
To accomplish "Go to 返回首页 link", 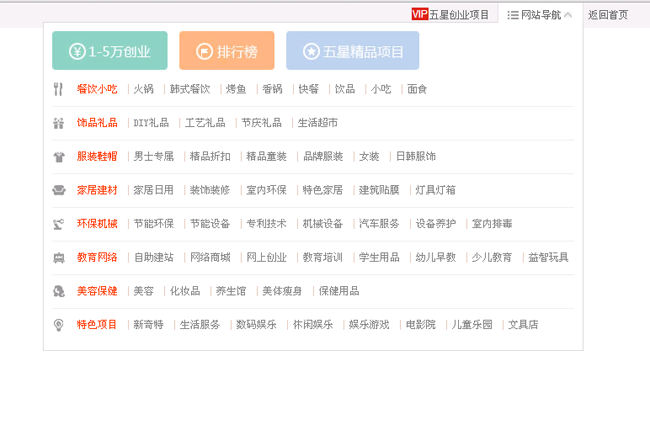I will pos(608,14).
